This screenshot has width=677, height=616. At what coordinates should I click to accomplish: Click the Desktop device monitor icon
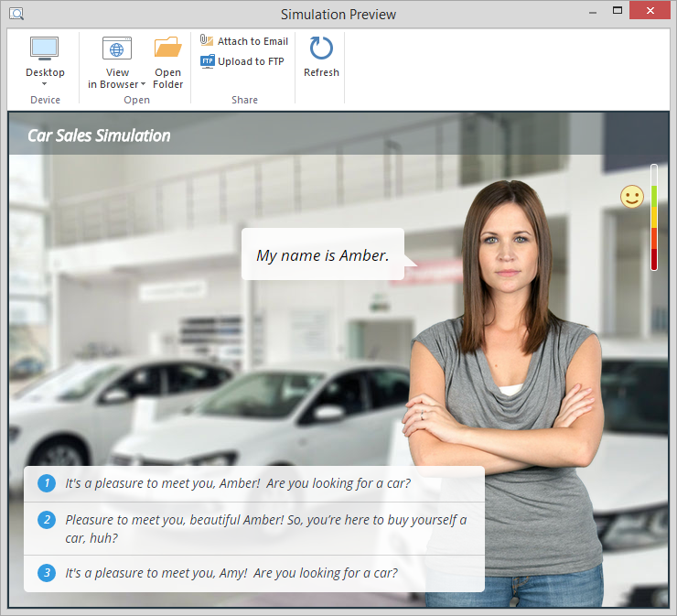tap(45, 49)
